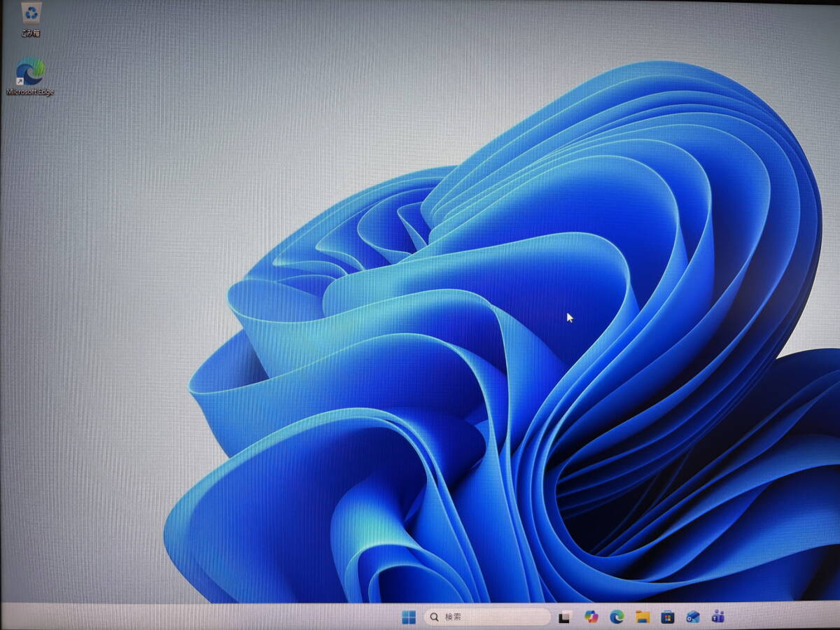840x630 pixels.
Task: Open Task View from the taskbar
Action: [565, 617]
